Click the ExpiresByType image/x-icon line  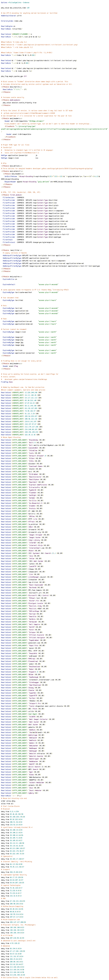[30, 332]
